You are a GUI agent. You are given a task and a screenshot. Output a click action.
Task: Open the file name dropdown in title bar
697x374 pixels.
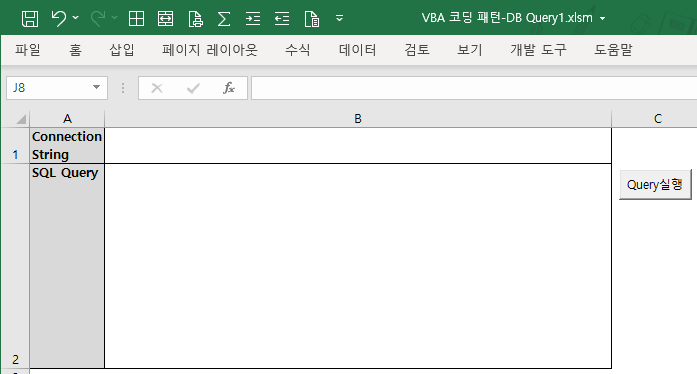tap(603, 19)
